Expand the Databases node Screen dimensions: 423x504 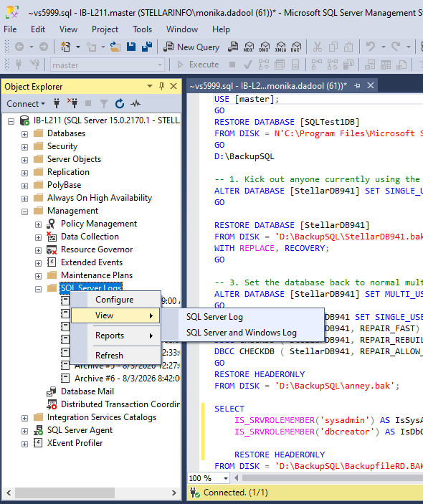[x=25, y=134]
